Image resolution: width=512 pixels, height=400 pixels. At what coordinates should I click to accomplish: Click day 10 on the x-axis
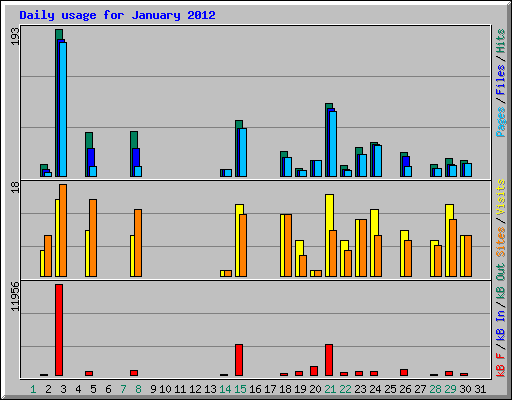(165, 389)
